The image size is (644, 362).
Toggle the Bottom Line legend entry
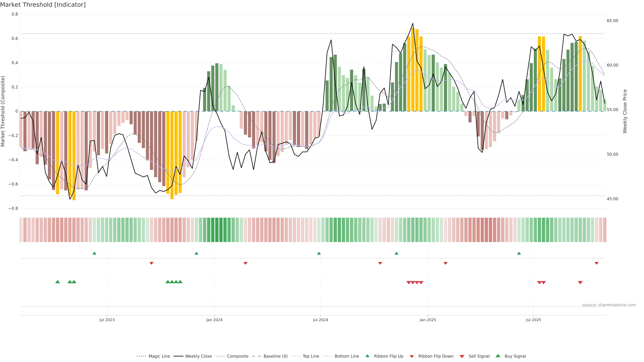point(346,356)
